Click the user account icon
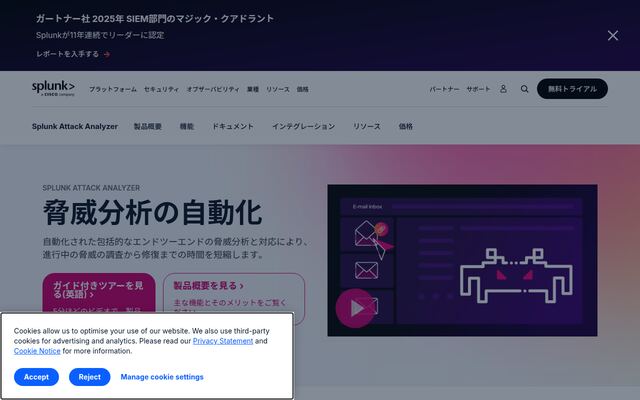Image resolution: width=640 pixels, height=400 pixels. tap(503, 89)
